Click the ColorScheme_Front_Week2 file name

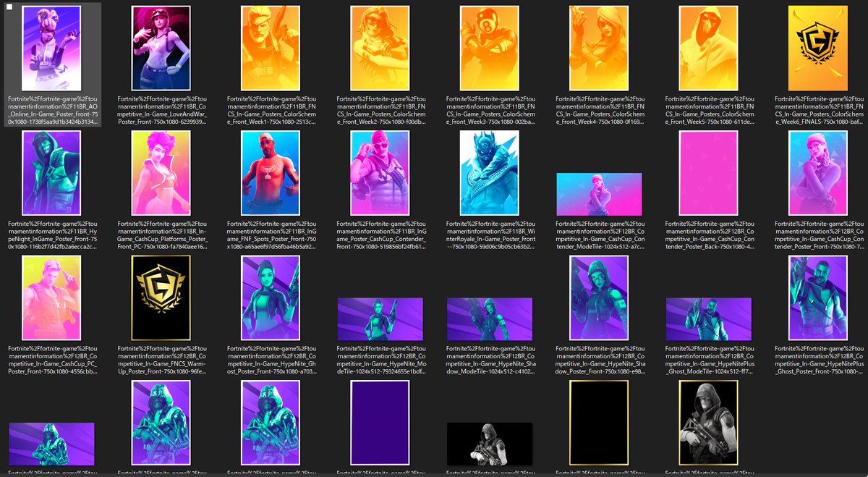click(380, 111)
